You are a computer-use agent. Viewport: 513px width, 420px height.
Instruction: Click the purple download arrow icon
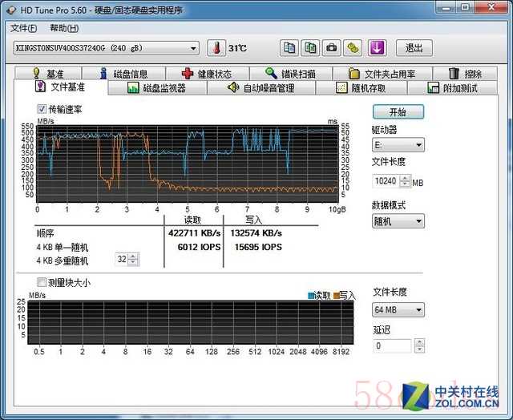coord(378,48)
